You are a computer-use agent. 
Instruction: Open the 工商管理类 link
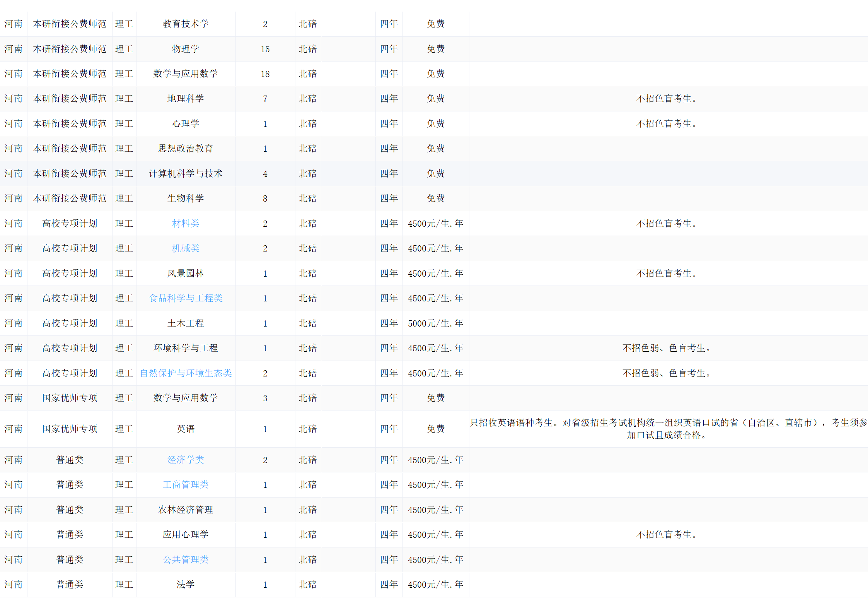point(186,484)
